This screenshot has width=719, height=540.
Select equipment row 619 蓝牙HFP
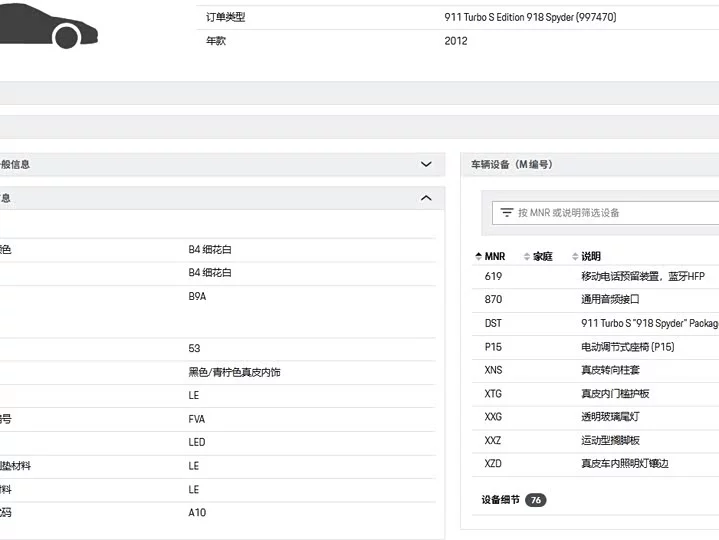point(595,276)
